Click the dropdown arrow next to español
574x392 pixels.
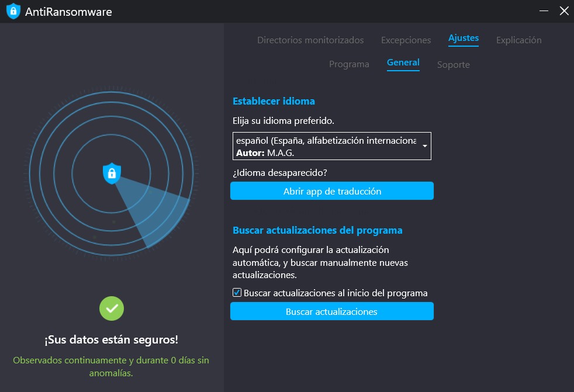click(425, 145)
